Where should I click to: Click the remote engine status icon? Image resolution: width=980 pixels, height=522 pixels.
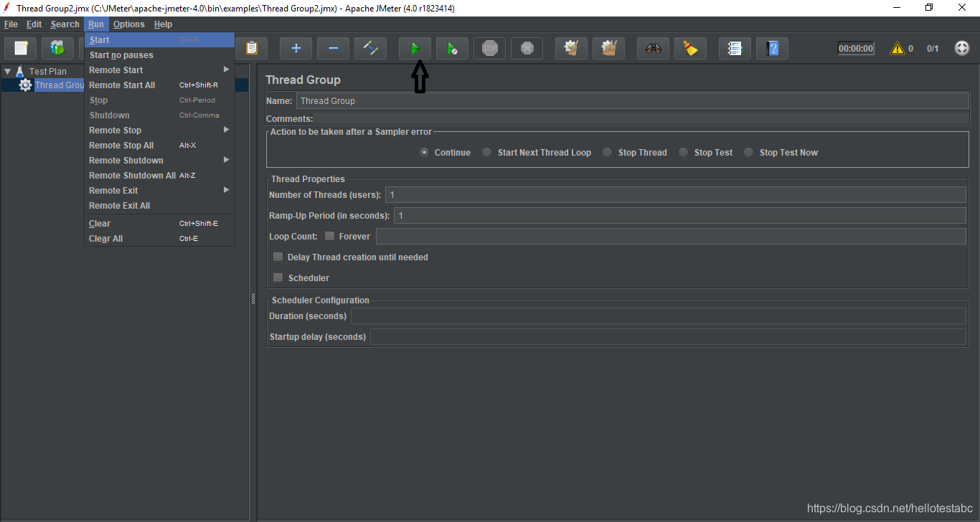[962, 49]
